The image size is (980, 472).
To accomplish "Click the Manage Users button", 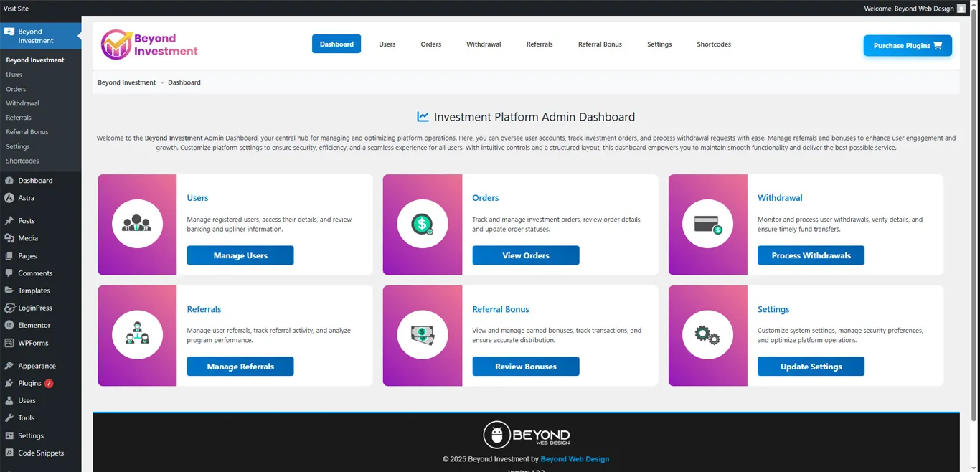I will click(x=240, y=255).
